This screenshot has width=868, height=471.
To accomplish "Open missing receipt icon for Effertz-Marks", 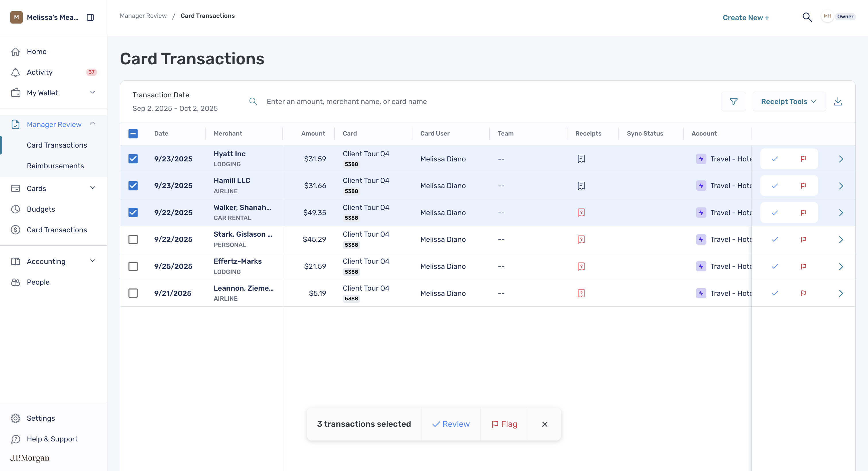I will coord(581,266).
